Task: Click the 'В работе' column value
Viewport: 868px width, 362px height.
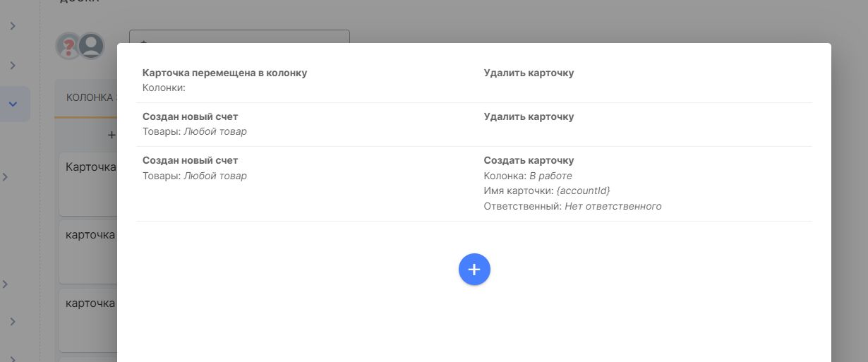Action: pos(550,176)
